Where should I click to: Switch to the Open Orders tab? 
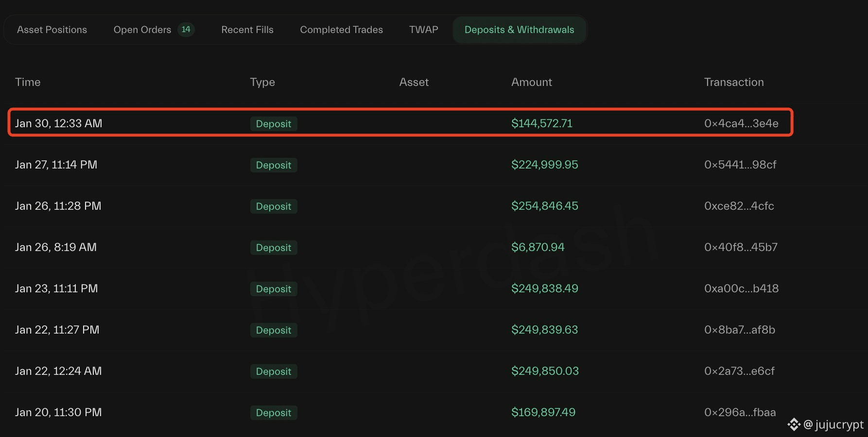[x=142, y=30]
